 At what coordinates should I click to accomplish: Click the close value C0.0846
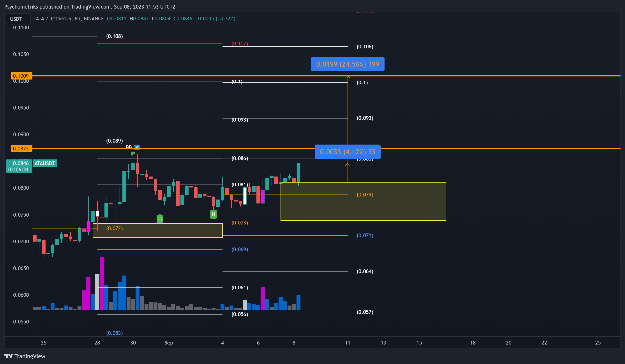[x=183, y=19]
